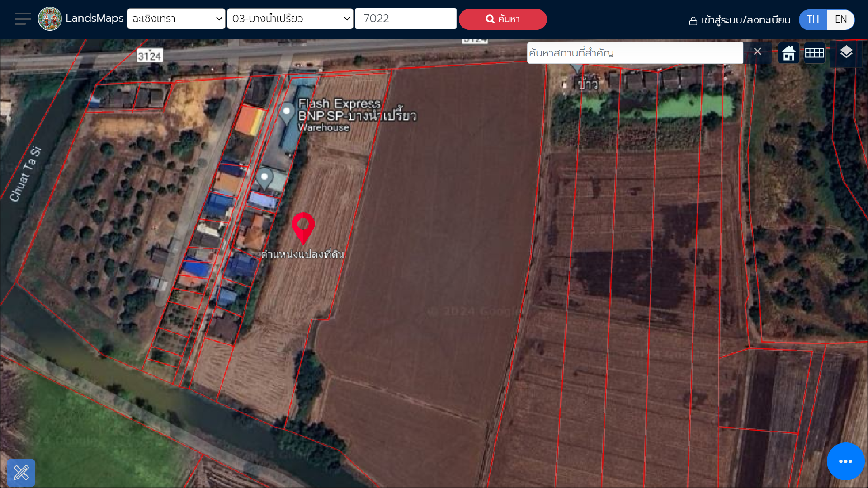868x488 pixels.
Task: Expand the district dropdown 03-บางน้ำเปรี้ยว
Action: pos(290,19)
